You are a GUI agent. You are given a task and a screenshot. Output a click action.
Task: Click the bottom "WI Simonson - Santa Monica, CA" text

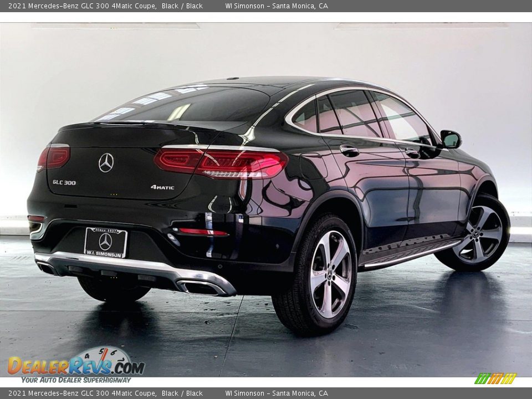[277, 393]
